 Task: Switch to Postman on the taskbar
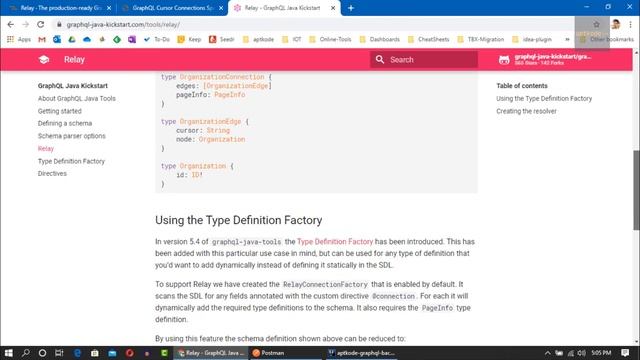[x=285, y=353]
